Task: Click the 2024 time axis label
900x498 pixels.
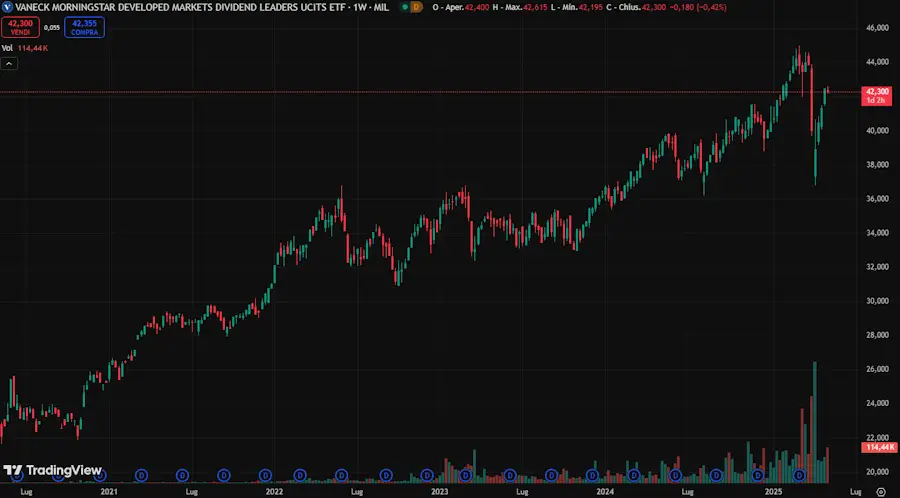Action: [605, 492]
